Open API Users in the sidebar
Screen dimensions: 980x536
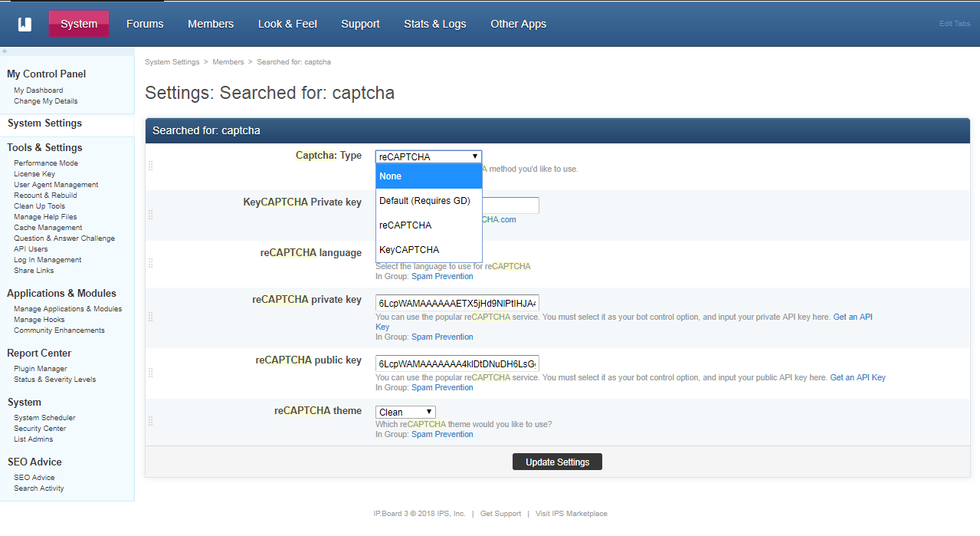31,249
